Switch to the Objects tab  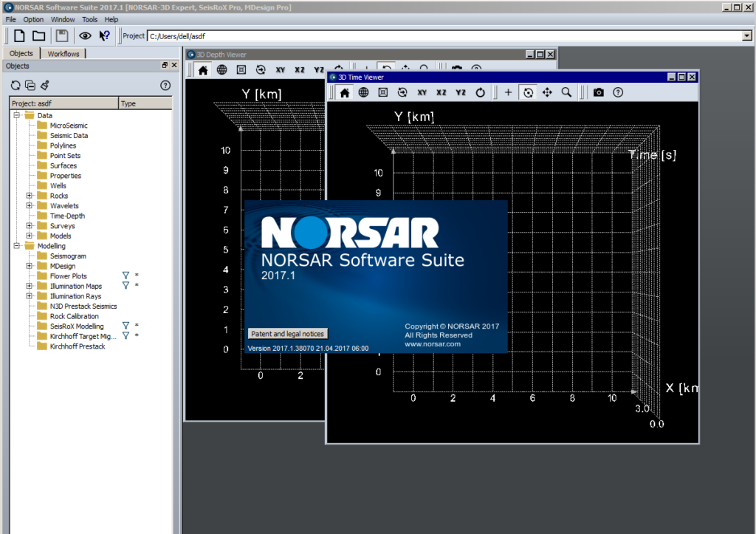coord(21,53)
